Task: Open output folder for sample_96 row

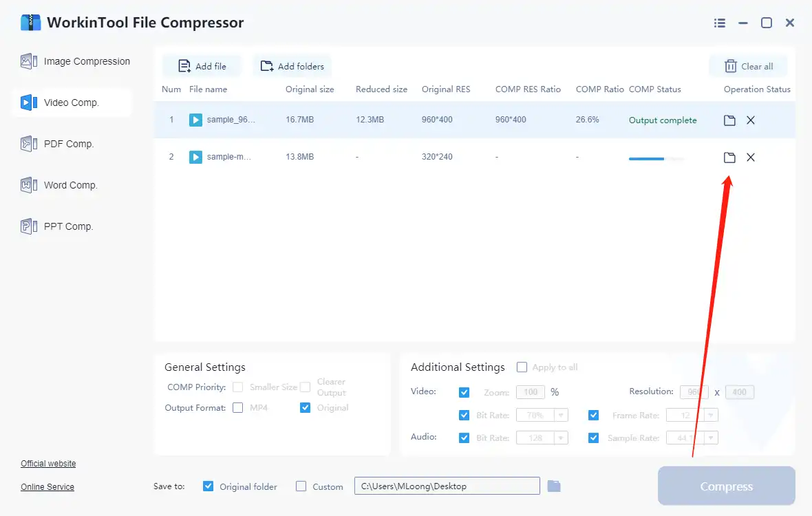Action: pos(729,120)
